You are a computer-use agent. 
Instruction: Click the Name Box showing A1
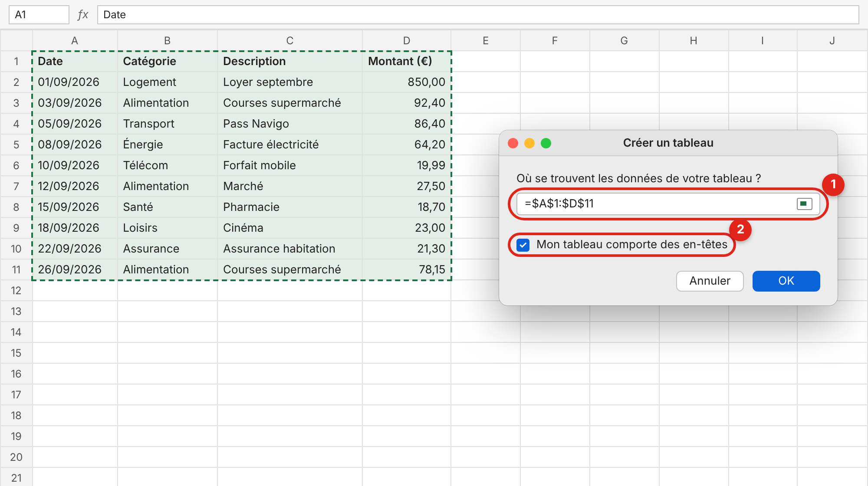coord(39,15)
